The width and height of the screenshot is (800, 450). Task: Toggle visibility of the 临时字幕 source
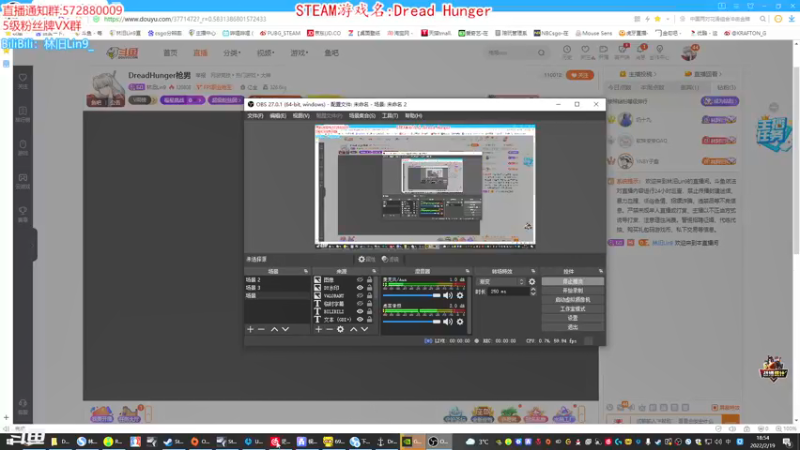point(360,304)
